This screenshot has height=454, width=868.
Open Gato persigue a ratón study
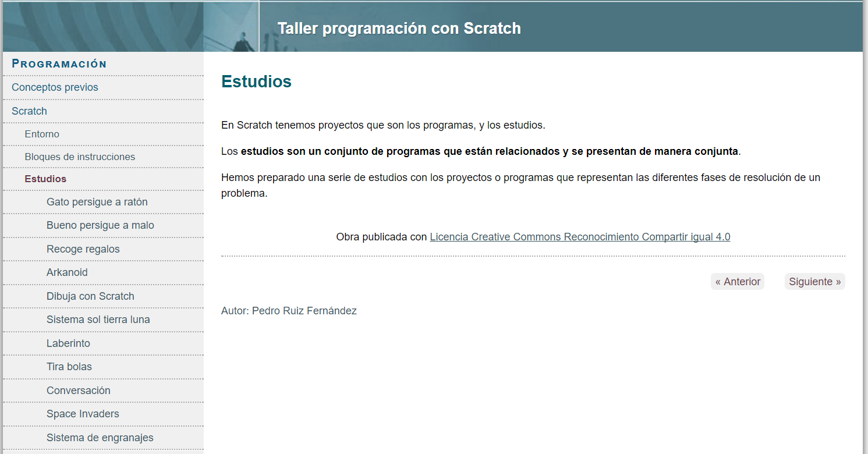[97, 202]
